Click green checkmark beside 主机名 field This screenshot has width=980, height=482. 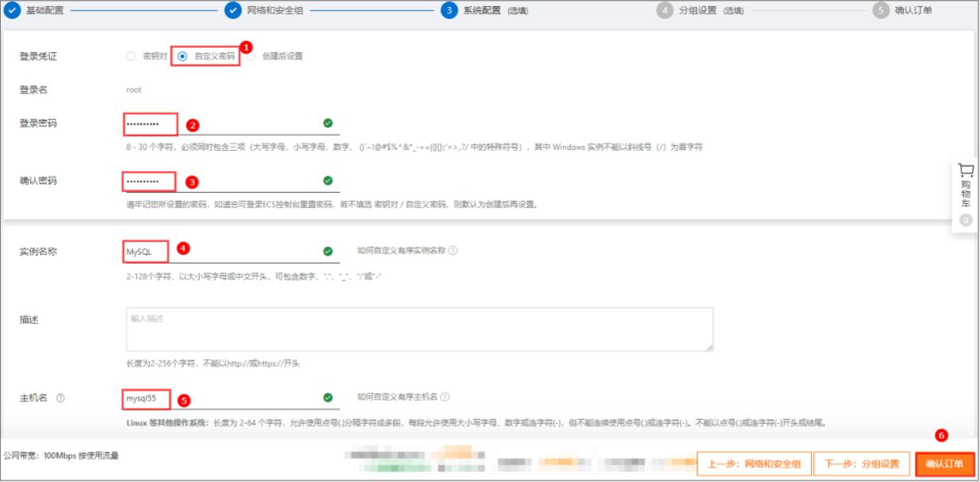click(327, 398)
